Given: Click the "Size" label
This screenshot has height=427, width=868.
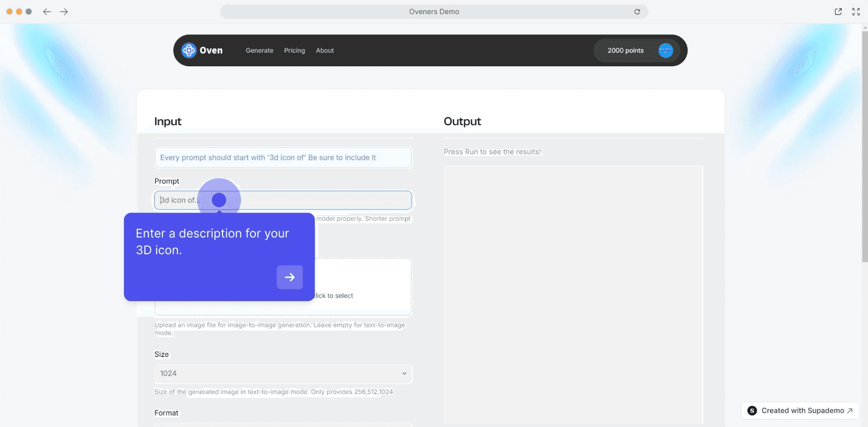Looking at the screenshot, I should pos(162,354).
